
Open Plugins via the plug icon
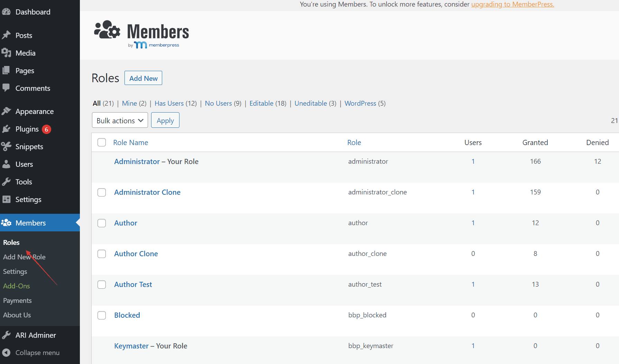[x=7, y=129]
